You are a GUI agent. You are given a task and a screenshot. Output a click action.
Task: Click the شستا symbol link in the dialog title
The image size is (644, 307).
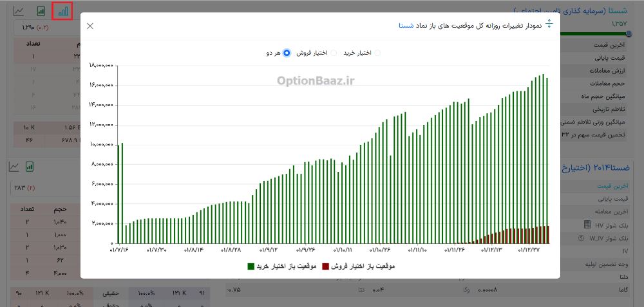click(406, 26)
